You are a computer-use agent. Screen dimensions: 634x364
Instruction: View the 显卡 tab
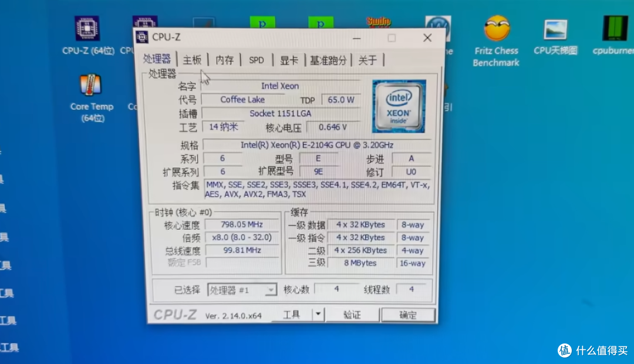point(288,60)
